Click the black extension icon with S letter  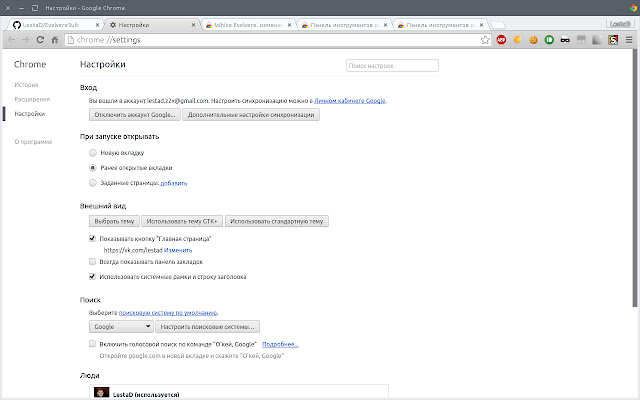pos(613,40)
